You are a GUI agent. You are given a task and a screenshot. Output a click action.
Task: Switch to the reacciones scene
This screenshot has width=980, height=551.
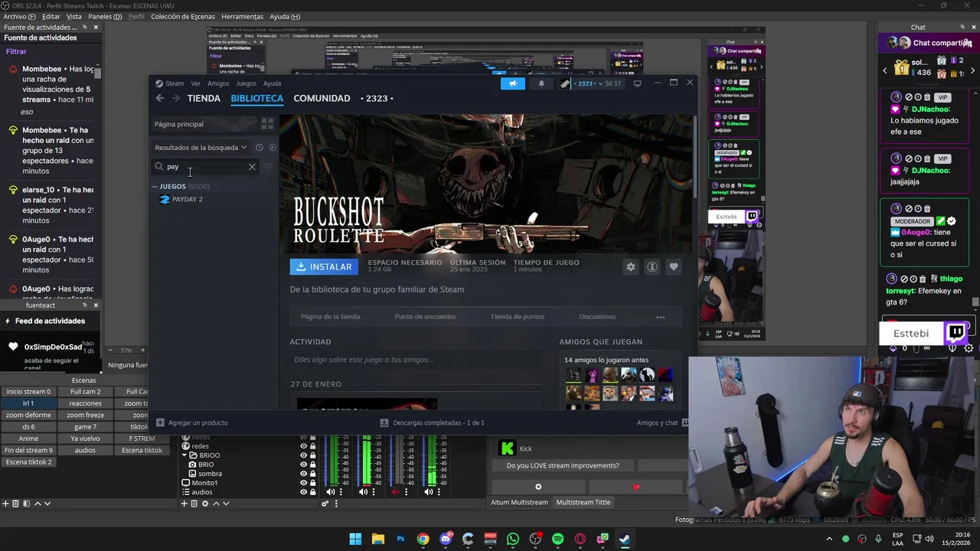click(x=85, y=403)
